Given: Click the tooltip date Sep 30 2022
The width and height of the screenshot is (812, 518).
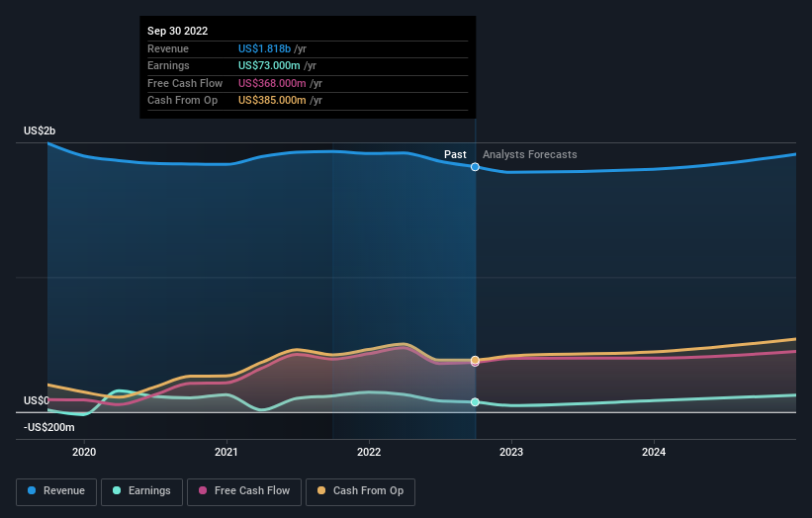Looking at the screenshot, I should (x=178, y=31).
